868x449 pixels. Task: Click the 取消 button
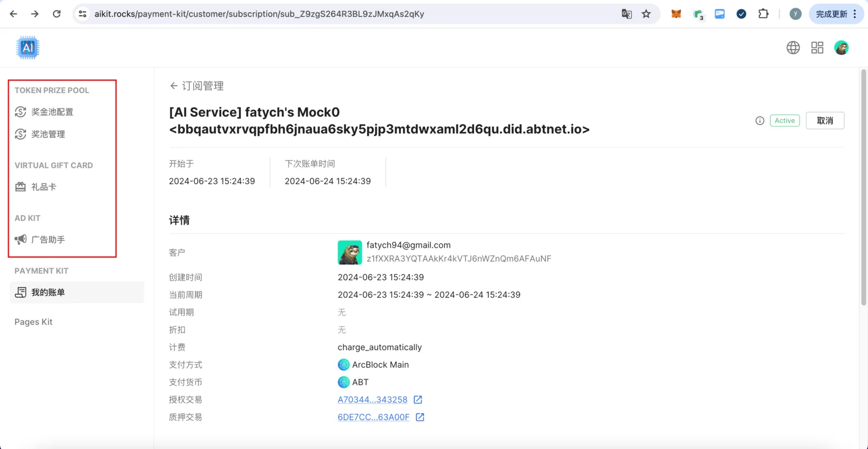pos(825,120)
